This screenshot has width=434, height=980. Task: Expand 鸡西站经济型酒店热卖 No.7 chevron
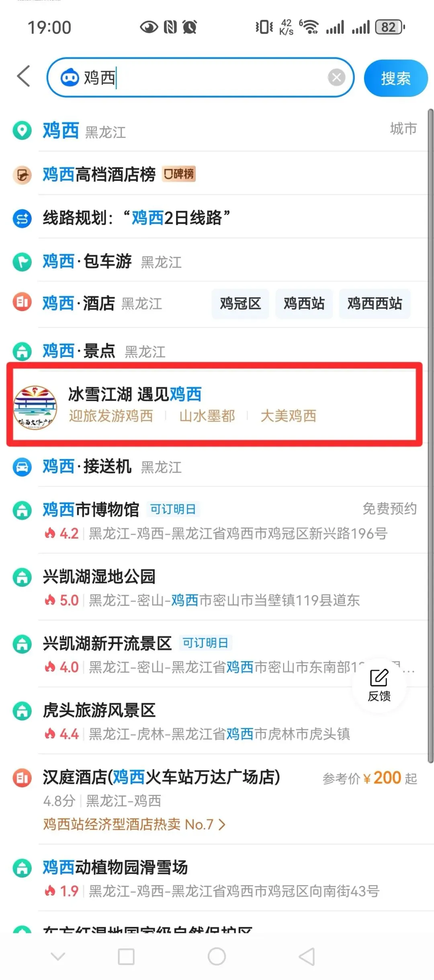222,825
